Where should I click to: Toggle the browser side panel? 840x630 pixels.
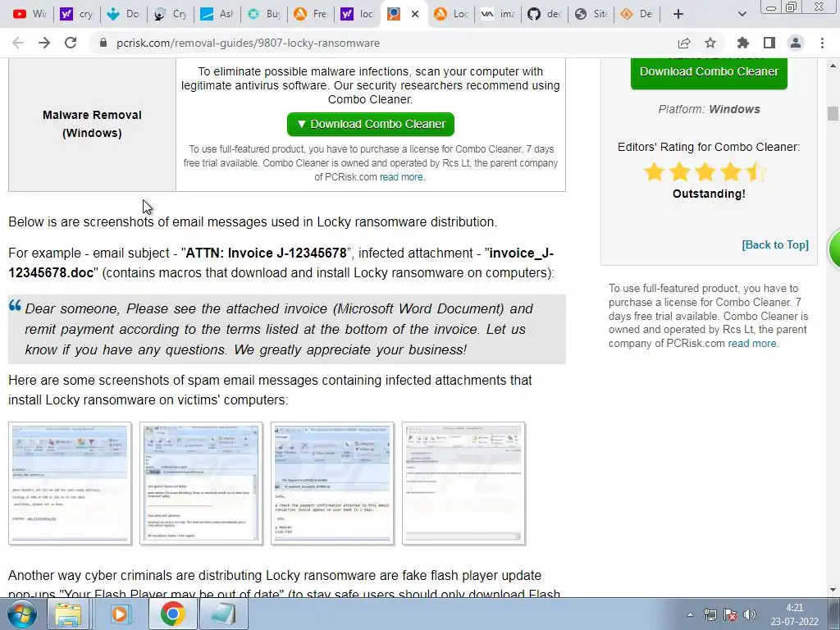(x=769, y=43)
